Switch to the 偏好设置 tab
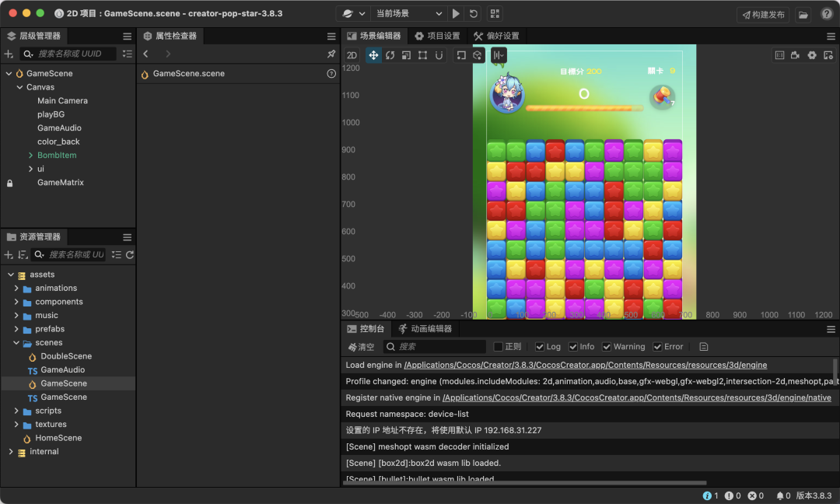This screenshot has height=504, width=840. click(x=496, y=36)
